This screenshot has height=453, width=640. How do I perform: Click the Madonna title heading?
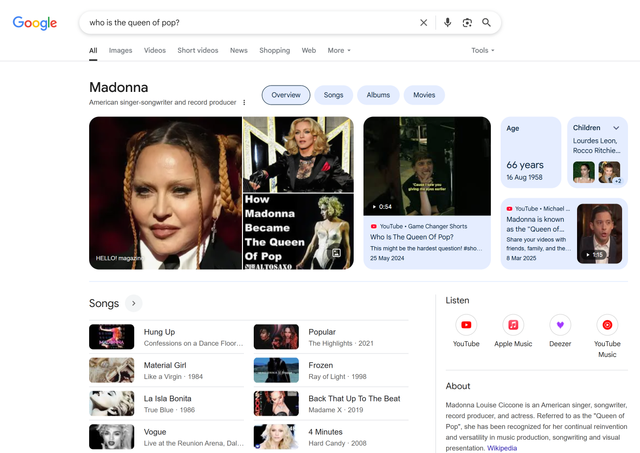(x=119, y=87)
